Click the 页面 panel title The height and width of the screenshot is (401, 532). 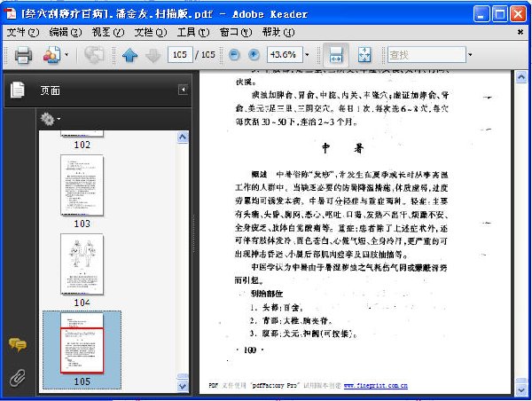pyautogui.click(x=51, y=90)
